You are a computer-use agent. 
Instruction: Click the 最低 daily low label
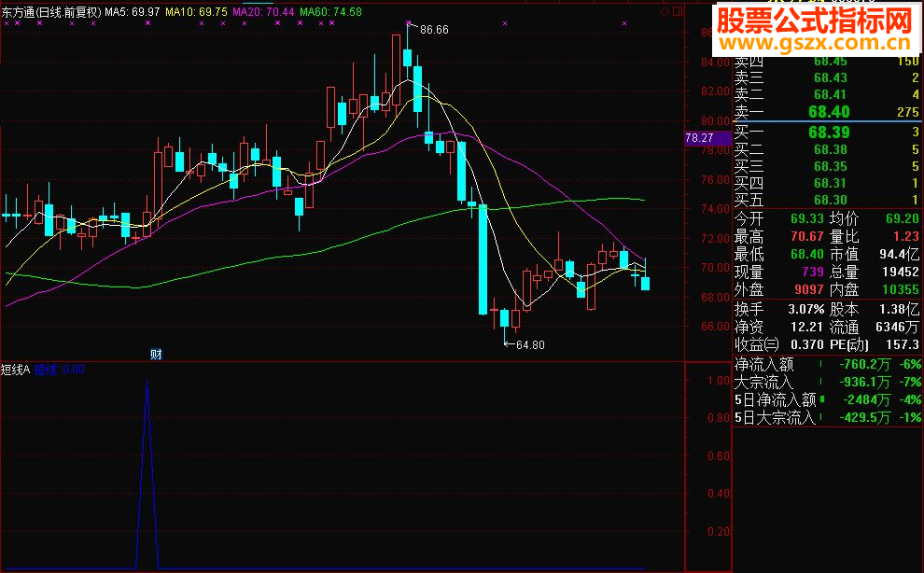749,254
